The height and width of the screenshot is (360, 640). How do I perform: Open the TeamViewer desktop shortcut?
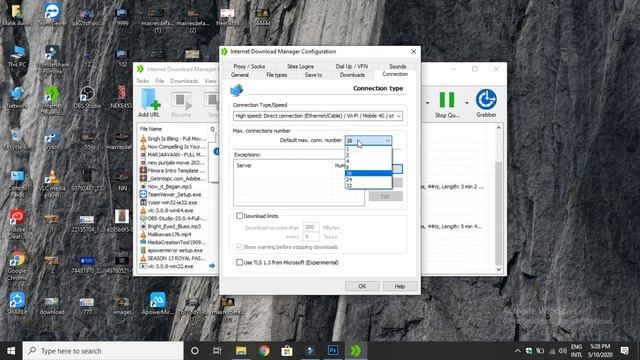52,14
